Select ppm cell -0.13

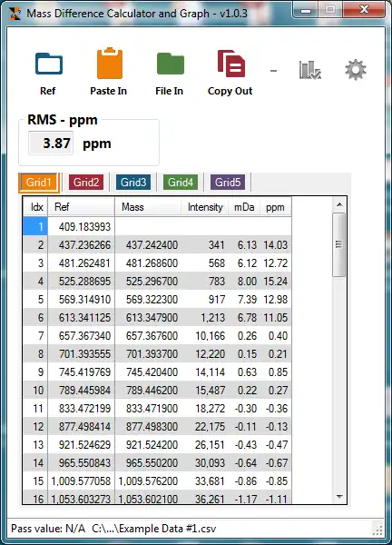276,427
